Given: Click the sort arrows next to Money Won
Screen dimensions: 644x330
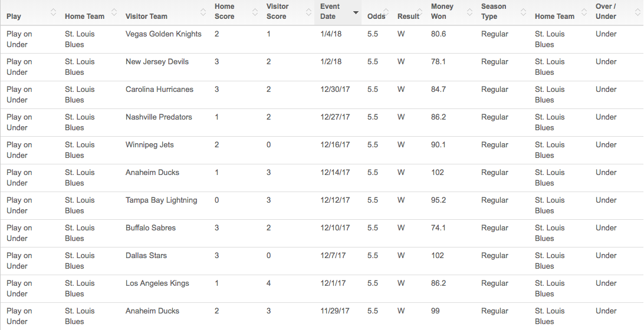Looking at the screenshot, I should [471, 12].
